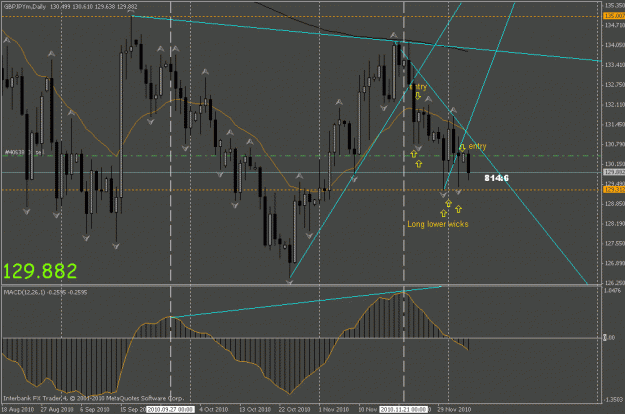Click the orange 135.007 horizontal line price tag
Screen dimensions: 625x414
pos(614,16)
